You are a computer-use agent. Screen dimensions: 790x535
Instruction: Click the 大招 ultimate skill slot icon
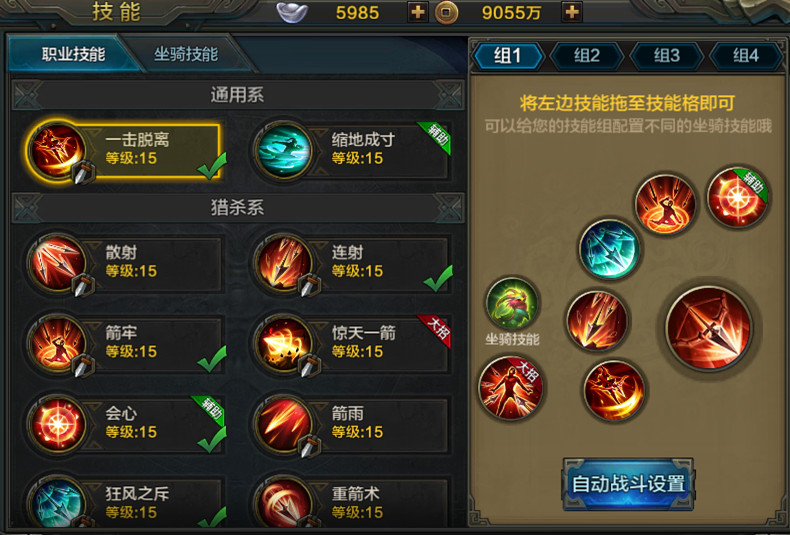tap(510, 388)
